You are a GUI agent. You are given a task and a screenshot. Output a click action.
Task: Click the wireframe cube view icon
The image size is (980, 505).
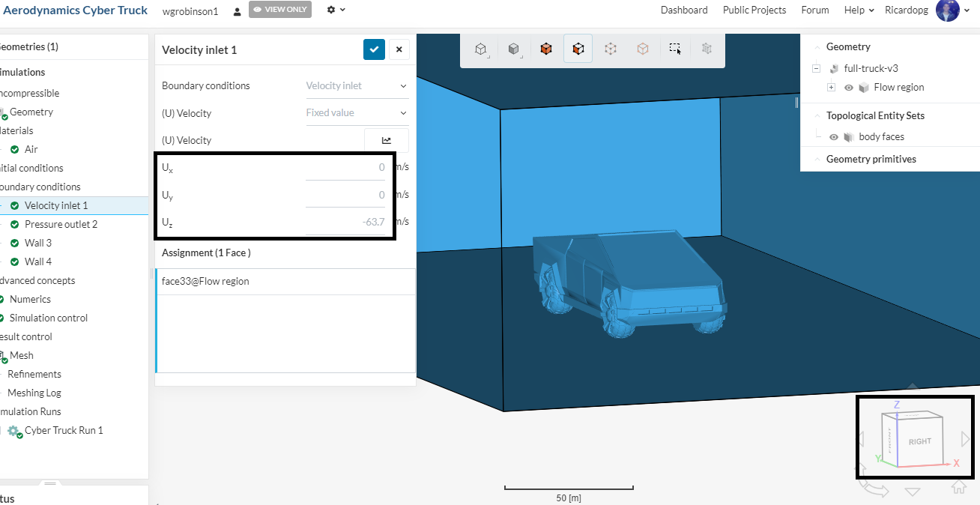[480, 48]
